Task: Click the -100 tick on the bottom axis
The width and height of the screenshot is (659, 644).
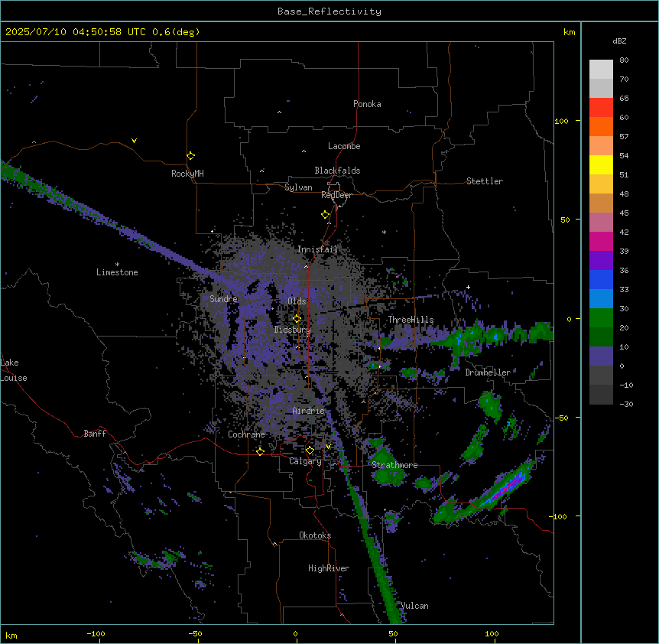Action: [x=96, y=634]
